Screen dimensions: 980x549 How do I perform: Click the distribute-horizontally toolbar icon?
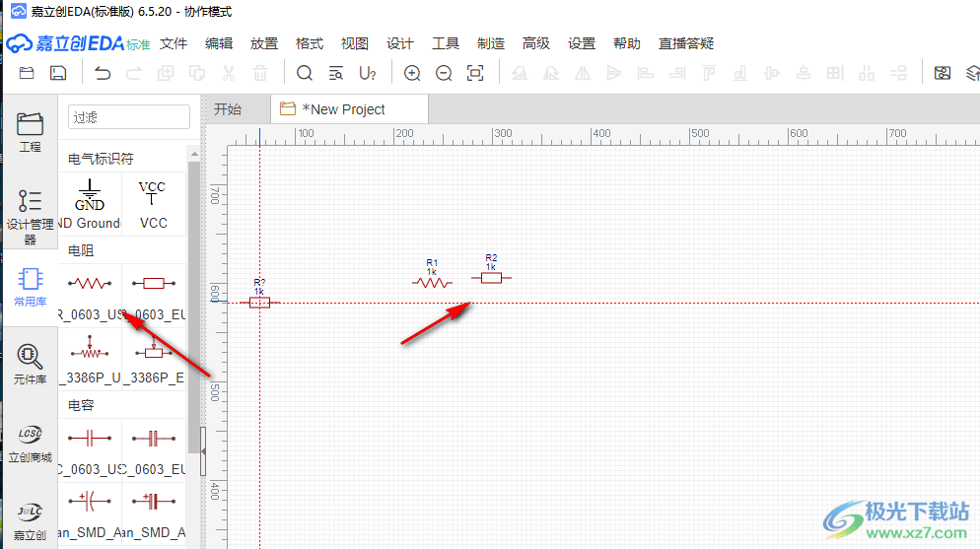click(x=867, y=73)
